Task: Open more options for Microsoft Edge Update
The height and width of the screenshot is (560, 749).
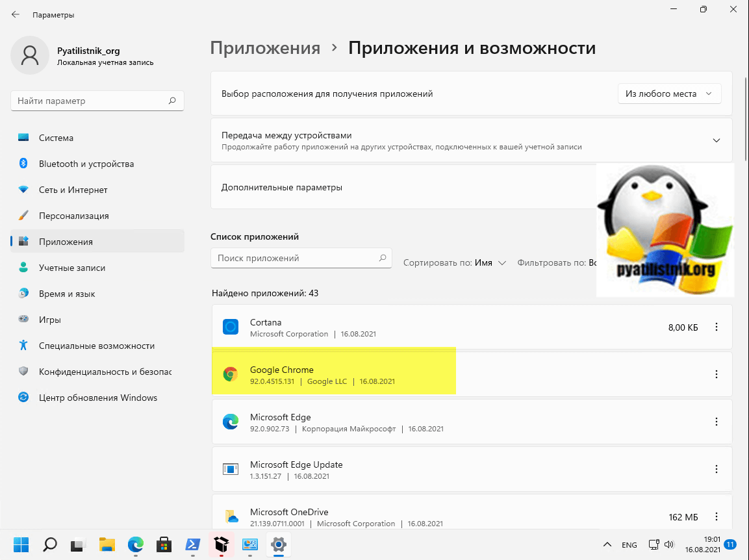Action: click(717, 469)
